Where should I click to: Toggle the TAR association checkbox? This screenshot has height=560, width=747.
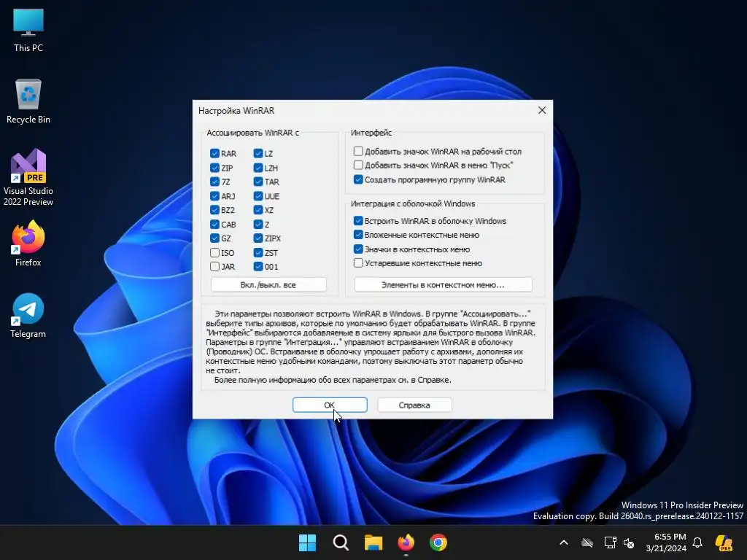[x=258, y=182]
